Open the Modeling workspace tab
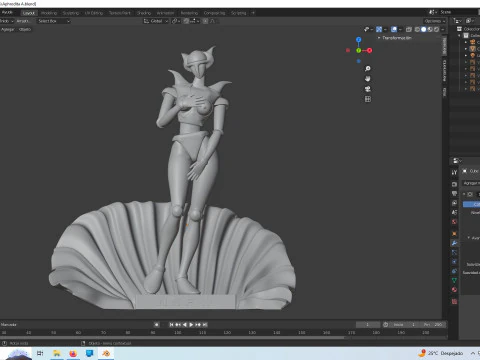The image size is (480, 360). coord(49,13)
